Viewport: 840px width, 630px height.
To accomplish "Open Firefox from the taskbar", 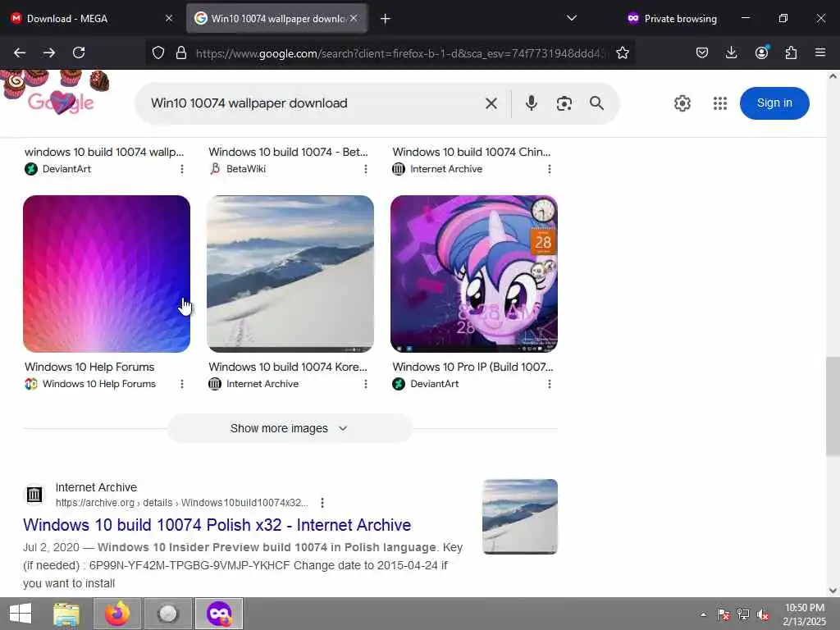I will 117,614.
